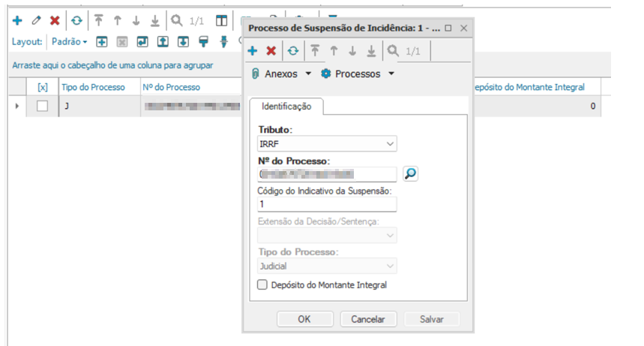Open the Processos menu

coord(357,74)
